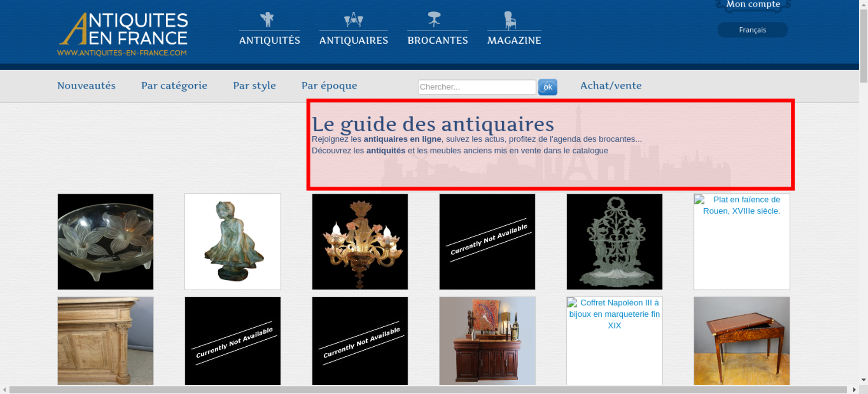Click the pedestal table icon above Brocantes
Screen dimensions: 868x394
click(434, 20)
